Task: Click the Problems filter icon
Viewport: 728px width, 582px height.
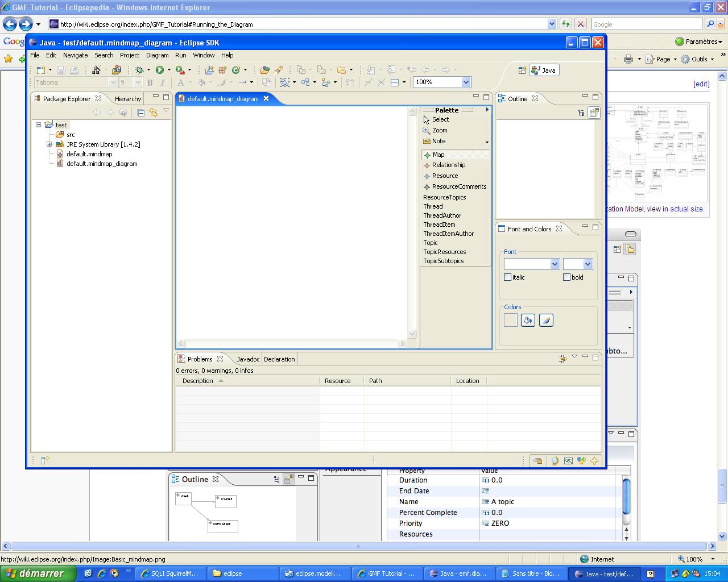Action: click(x=562, y=358)
